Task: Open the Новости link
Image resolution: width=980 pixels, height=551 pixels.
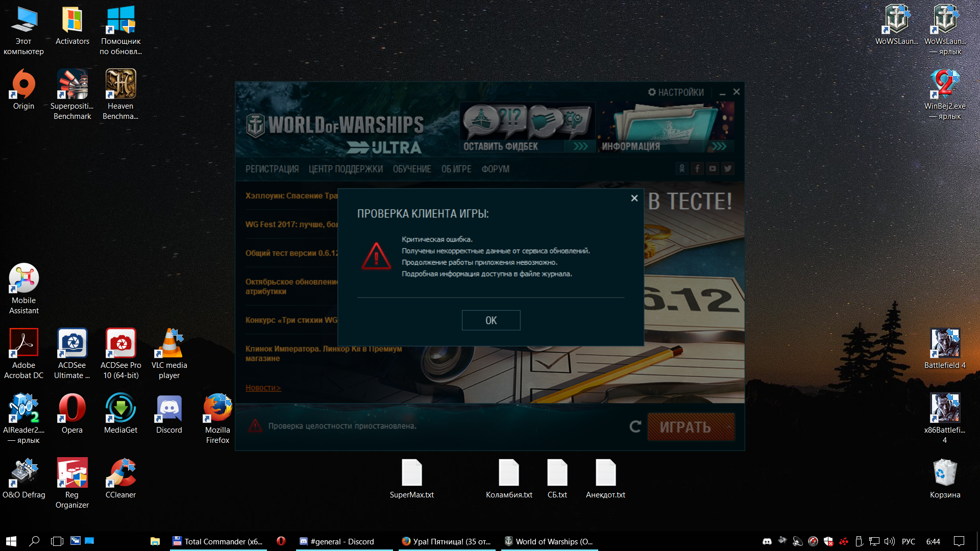Action: 263,388
